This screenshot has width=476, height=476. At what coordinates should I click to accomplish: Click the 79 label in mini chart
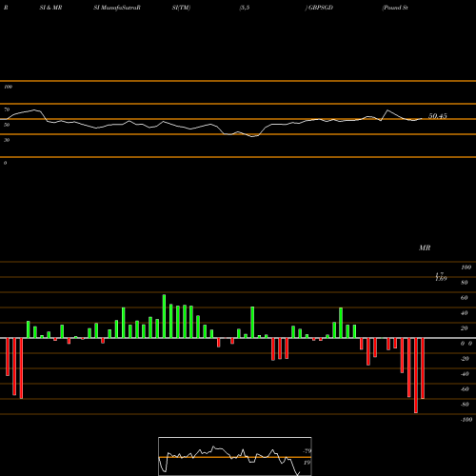coord(307,451)
